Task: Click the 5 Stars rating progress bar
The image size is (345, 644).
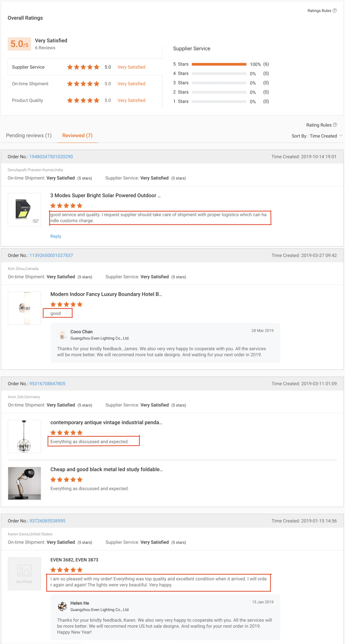Action: pos(219,64)
